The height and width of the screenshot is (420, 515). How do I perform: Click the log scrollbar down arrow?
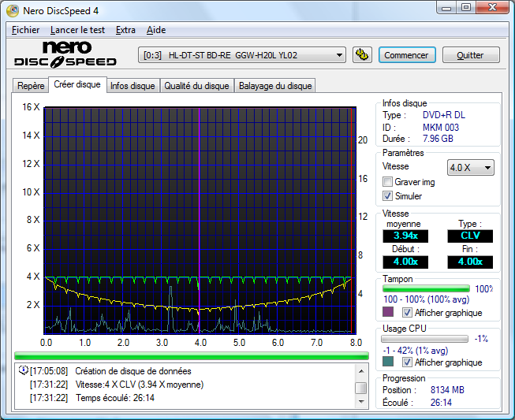coord(360,401)
